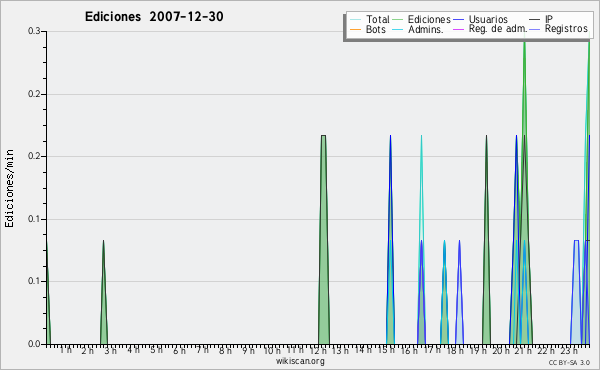
Task: Click the 8 h tick label
Action: [225, 350]
